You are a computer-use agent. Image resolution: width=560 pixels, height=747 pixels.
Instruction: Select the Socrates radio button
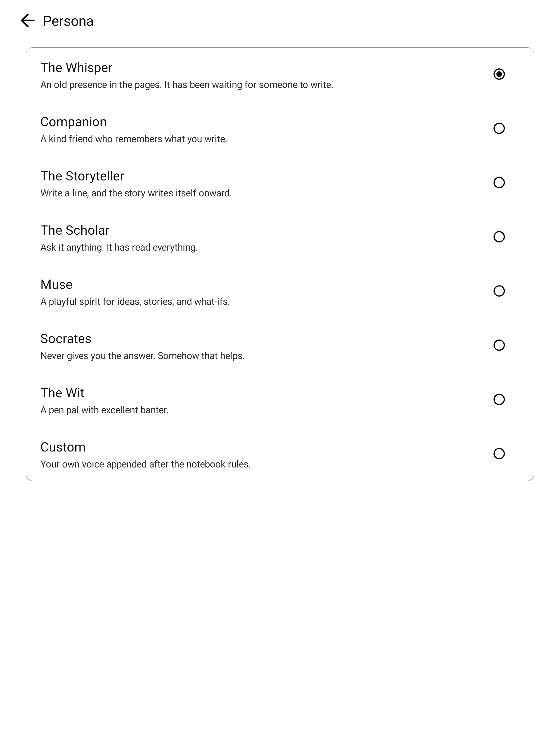[x=499, y=345]
